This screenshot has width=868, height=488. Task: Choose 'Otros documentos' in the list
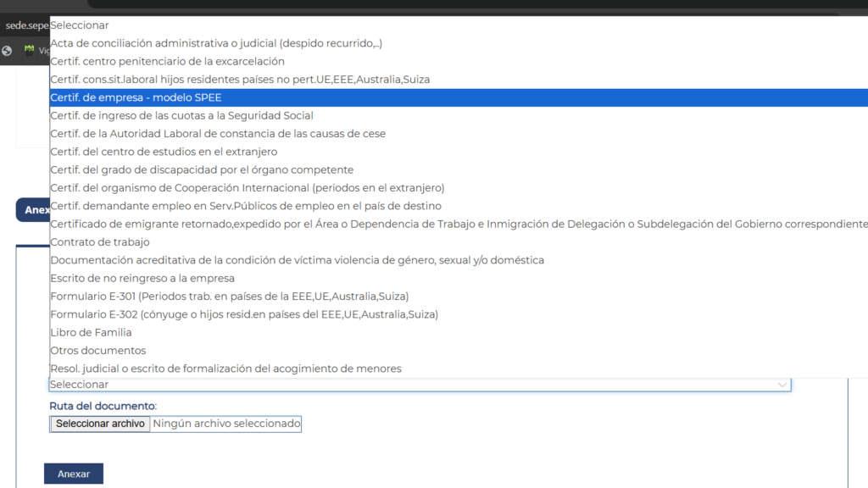click(x=97, y=351)
